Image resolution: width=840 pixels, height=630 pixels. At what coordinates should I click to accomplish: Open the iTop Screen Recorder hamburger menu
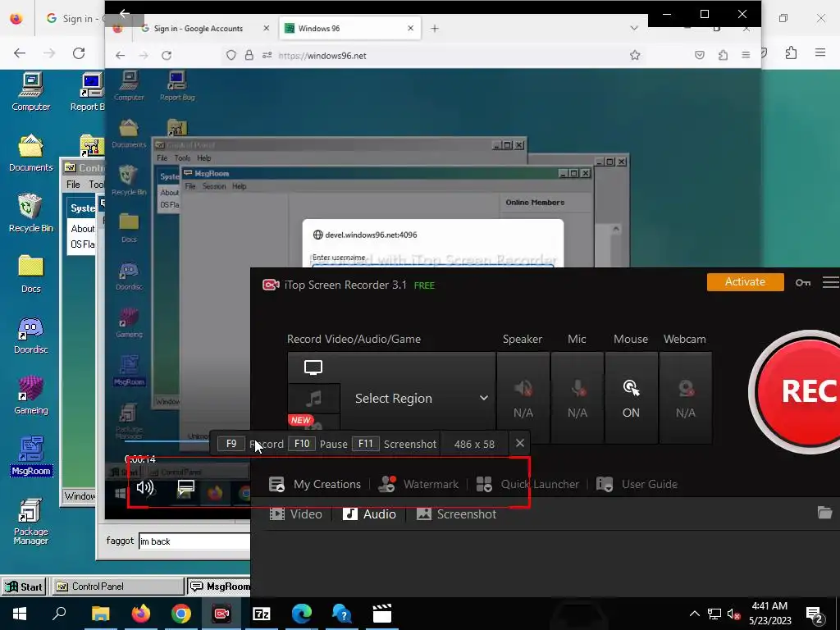coord(831,282)
